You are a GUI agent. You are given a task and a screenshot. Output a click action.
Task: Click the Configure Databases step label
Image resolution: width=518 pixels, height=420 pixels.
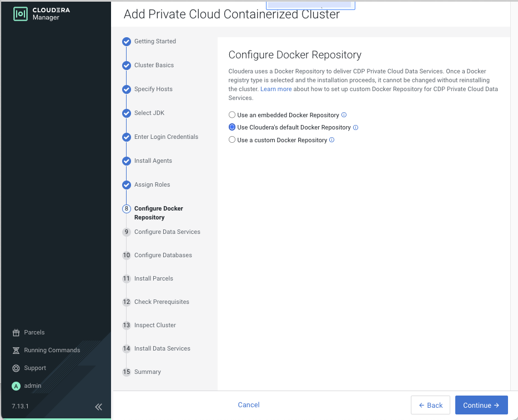click(x=163, y=255)
